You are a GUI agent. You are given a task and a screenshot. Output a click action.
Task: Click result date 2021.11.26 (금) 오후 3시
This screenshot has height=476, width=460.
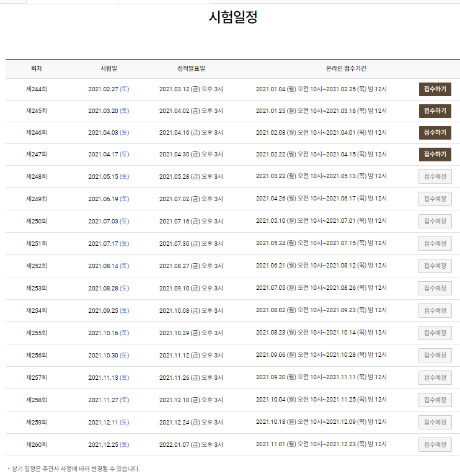[x=191, y=377]
